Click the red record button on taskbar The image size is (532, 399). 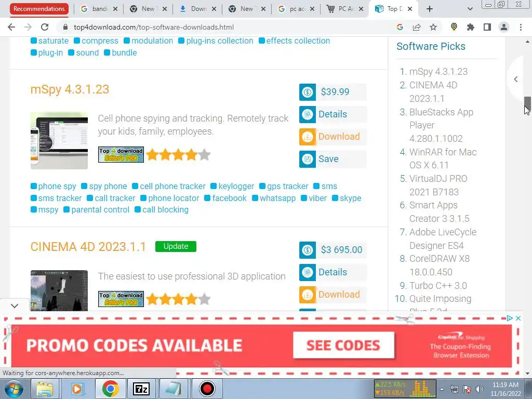(207, 389)
